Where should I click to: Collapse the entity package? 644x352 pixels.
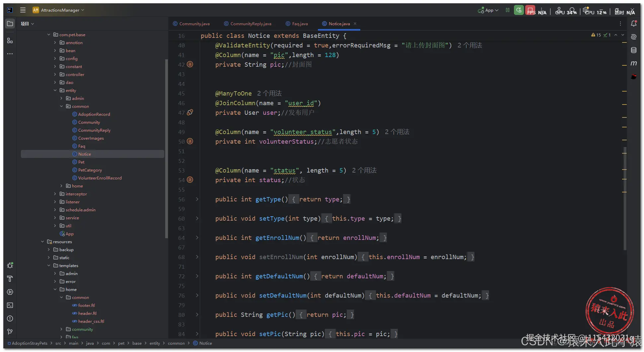(x=55, y=90)
